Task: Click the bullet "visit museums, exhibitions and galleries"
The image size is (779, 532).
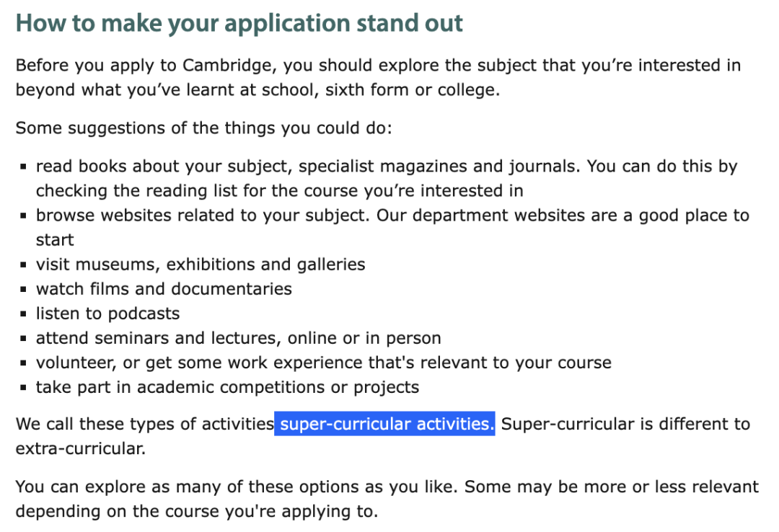Action: pos(201,265)
